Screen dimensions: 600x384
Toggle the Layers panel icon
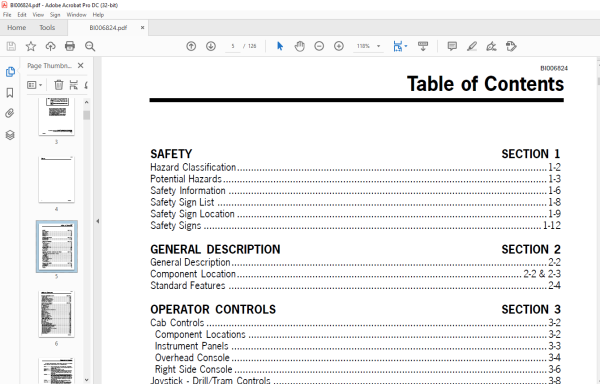pyautogui.click(x=10, y=135)
